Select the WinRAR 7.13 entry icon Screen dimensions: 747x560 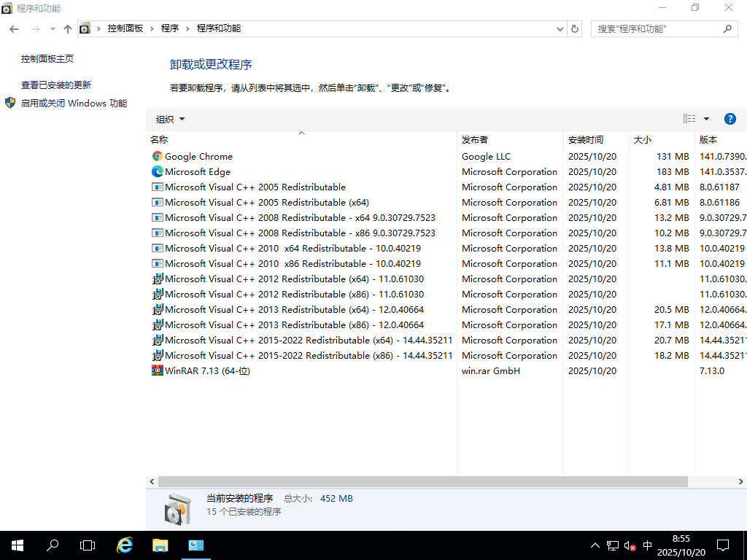click(156, 370)
